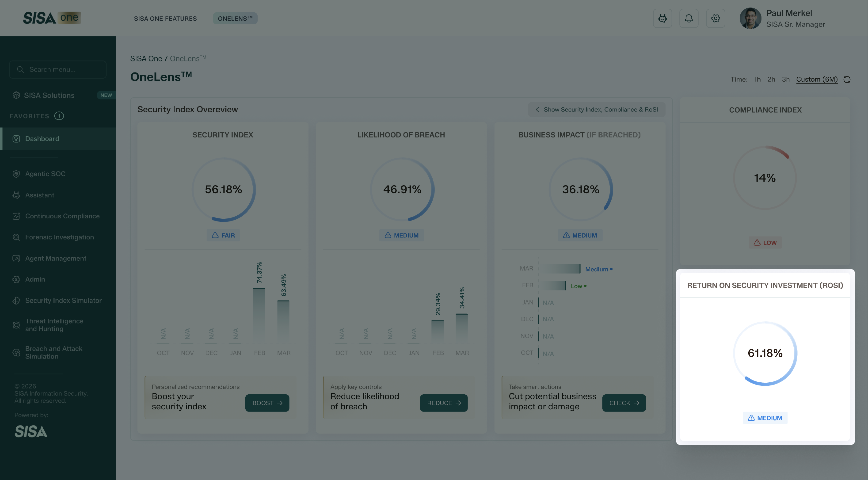The height and width of the screenshot is (480, 868).
Task: Go to Security Index Simulator
Action: [x=63, y=301]
